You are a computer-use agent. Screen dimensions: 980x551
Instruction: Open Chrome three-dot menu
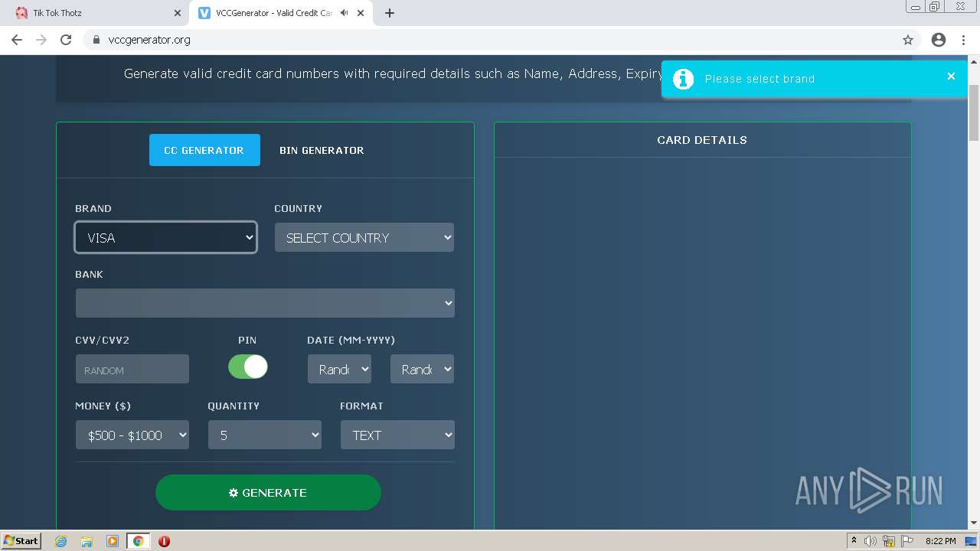pos(963,40)
